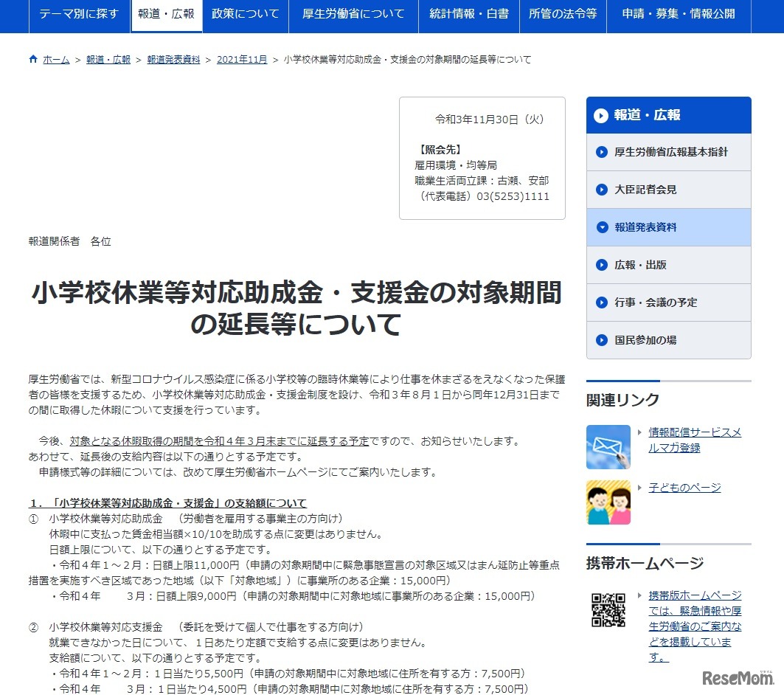Open the テーマ別に探す menu
The image size is (784, 695).
79,13
